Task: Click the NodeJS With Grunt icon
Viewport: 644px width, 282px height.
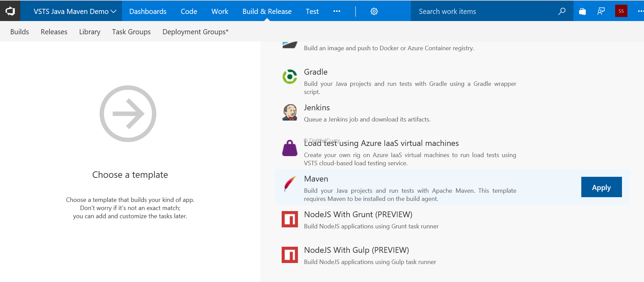Action: pos(290,219)
